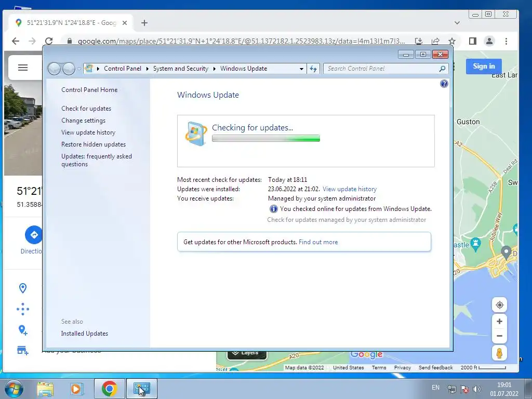Reload the Google Maps page in Chrome
The height and width of the screenshot is (399, 532).
pos(49,41)
